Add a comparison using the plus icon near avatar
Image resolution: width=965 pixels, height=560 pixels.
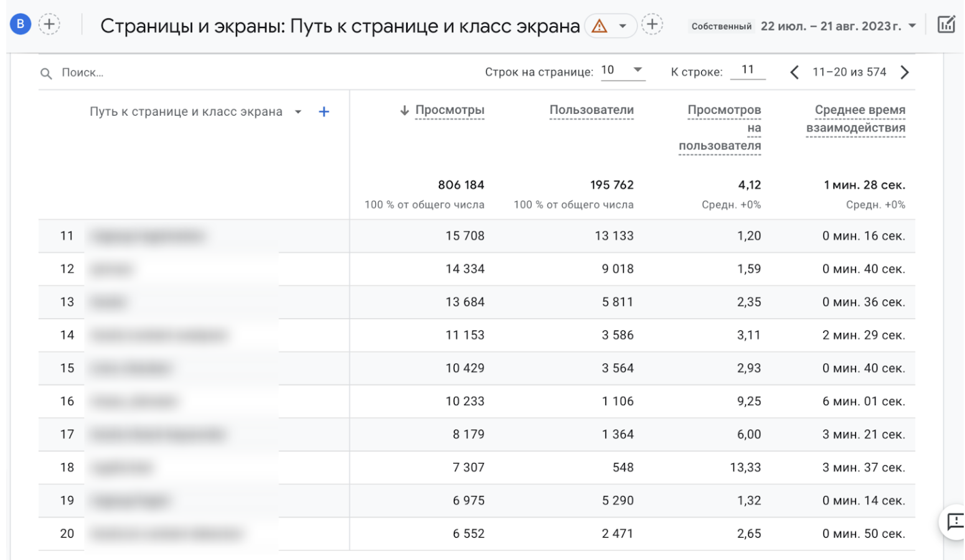coord(49,24)
